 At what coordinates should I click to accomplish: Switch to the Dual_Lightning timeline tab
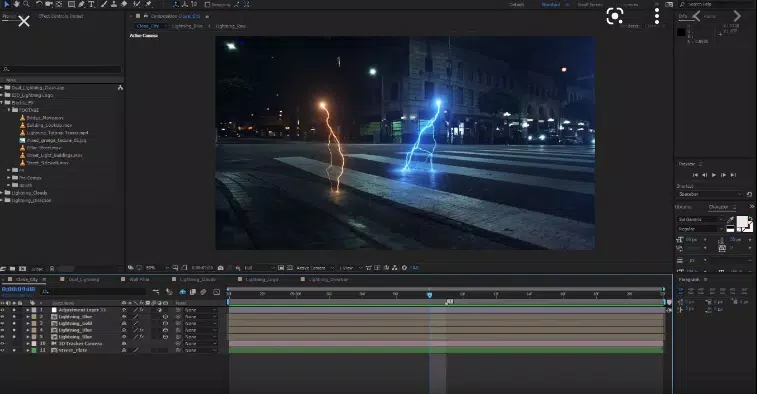(84, 280)
